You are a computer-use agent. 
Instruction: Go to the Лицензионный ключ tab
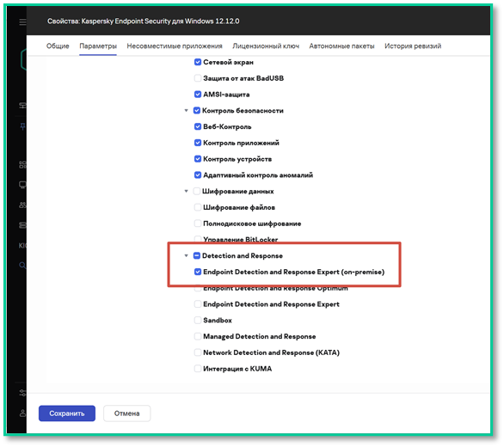pyautogui.click(x=266, y=46)
